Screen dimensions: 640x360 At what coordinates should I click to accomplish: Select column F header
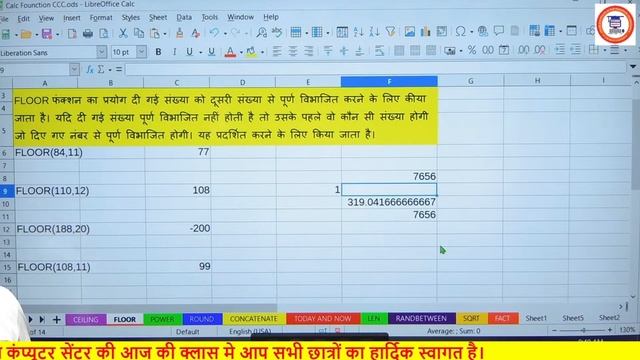(389, 82)
